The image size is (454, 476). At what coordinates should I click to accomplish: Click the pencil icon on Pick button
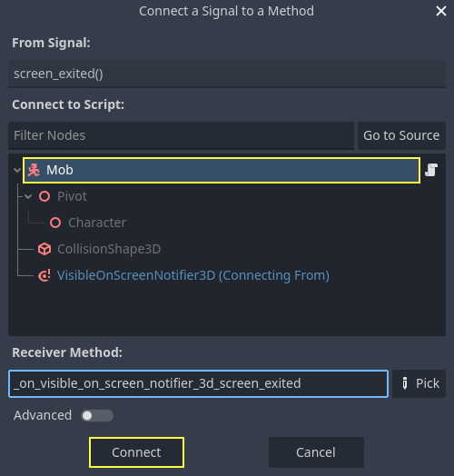[405, 383]
